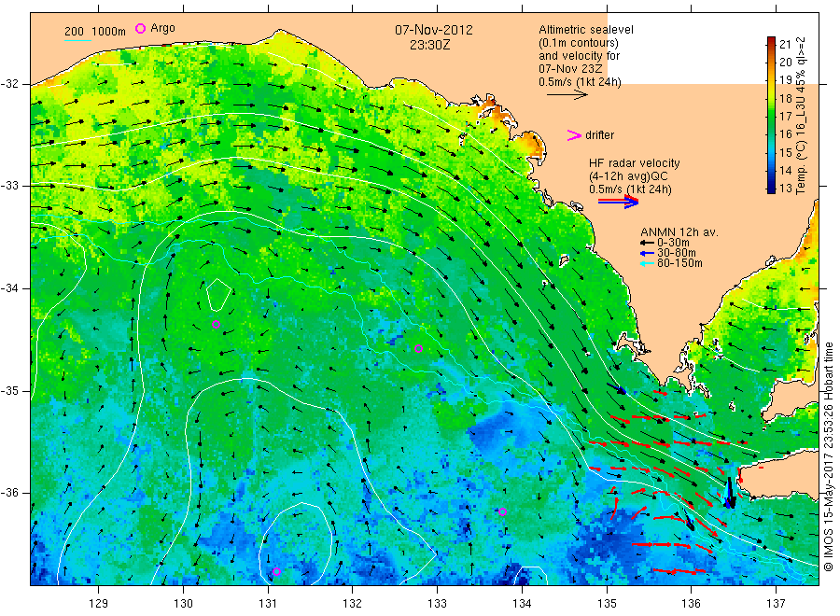
Task: Click the '07-Nov 23Z' legend text
Action: [x=570, y=69]
